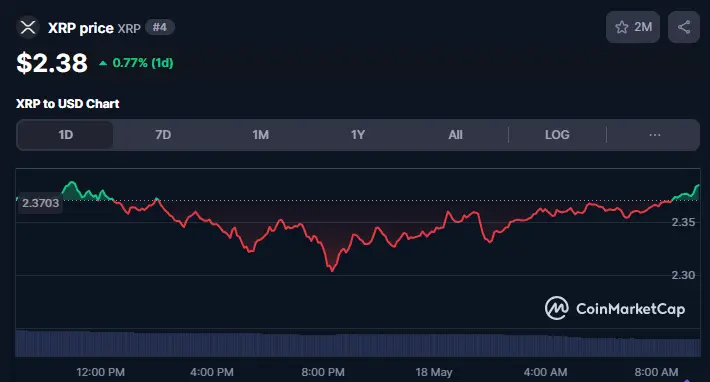The image size is (710, 382).
Task: Click the 2M watchlist count button
Action: pyautogui.click(x=633, y=27)
